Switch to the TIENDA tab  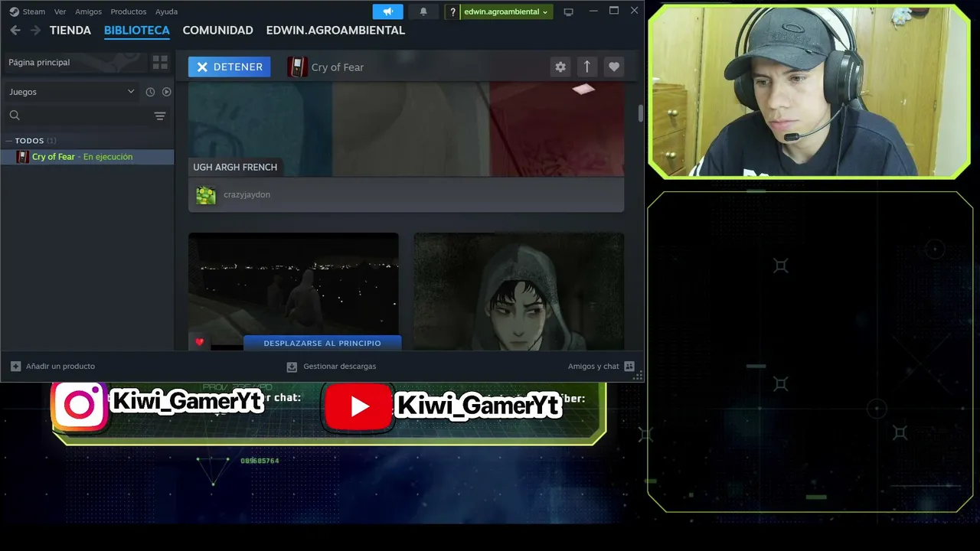coord(70,30)
